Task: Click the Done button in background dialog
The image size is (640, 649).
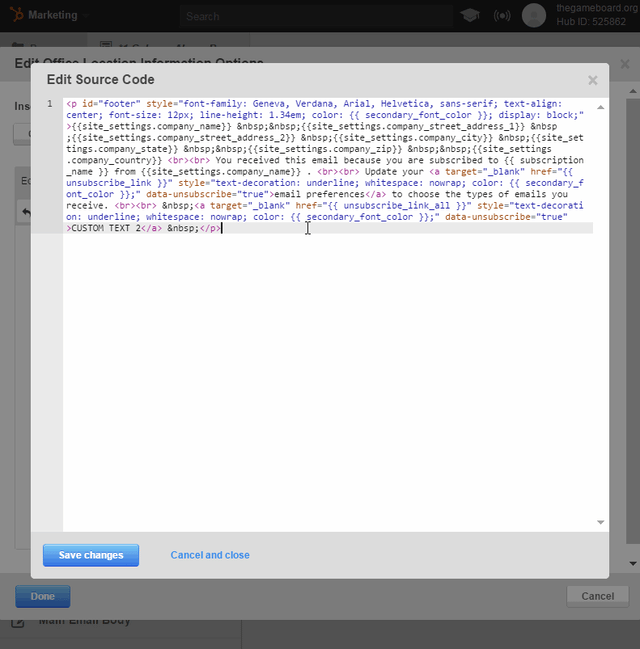Action: [x=43, y=596]
